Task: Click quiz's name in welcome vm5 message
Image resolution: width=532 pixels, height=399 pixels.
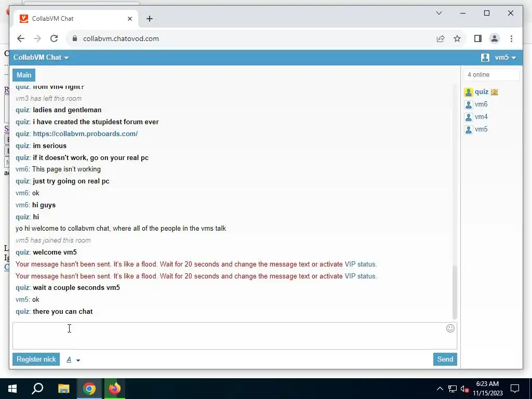Action: point(22,252)
